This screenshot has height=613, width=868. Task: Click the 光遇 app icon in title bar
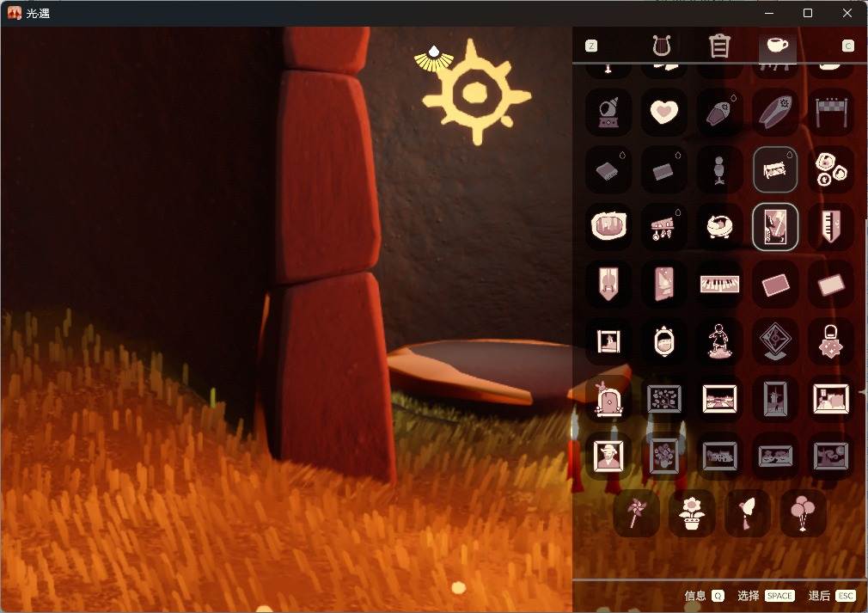click(15, 13)
